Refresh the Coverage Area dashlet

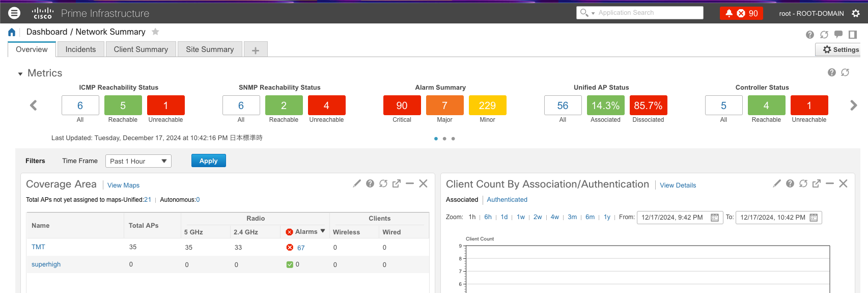coord(383,183)
